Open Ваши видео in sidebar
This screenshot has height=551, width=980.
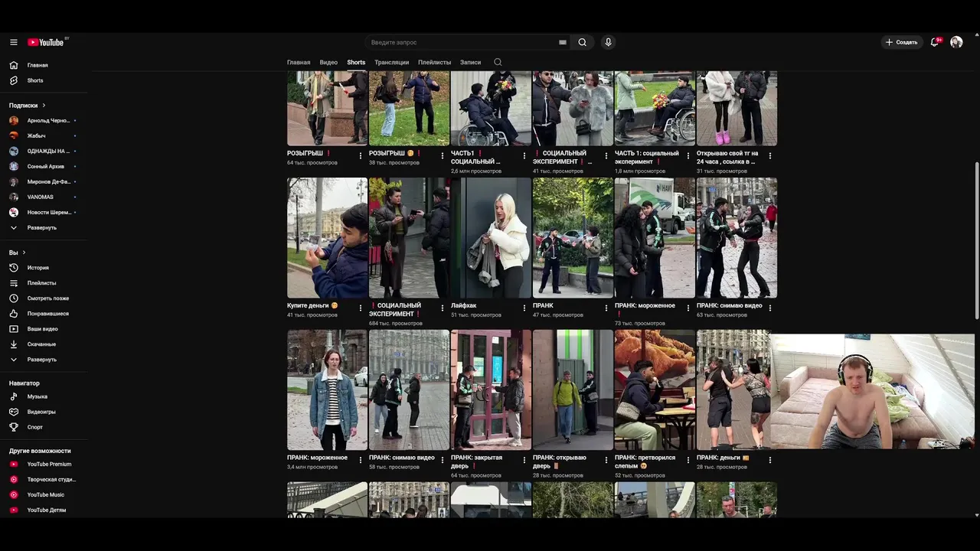(x=44, y=329)
